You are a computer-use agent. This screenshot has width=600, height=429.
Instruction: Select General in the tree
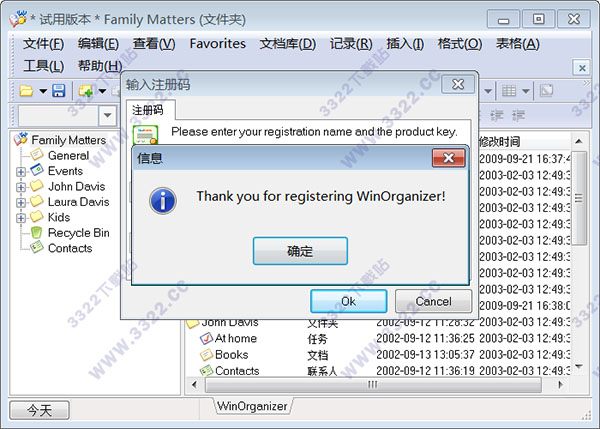tap(68, 155)
